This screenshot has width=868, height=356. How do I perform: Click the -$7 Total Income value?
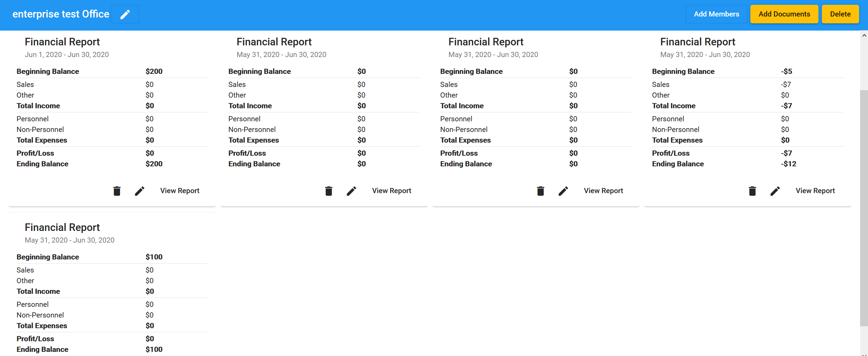786,106
